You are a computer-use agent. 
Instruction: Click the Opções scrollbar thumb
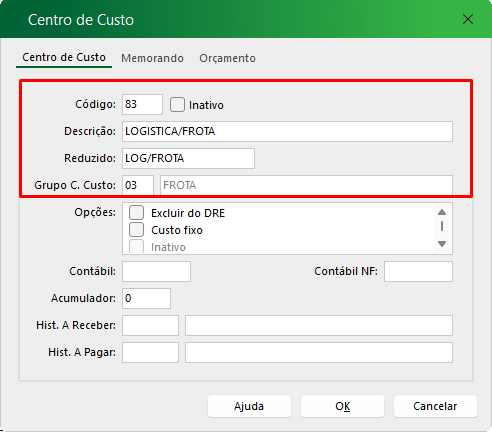[442, 226]
